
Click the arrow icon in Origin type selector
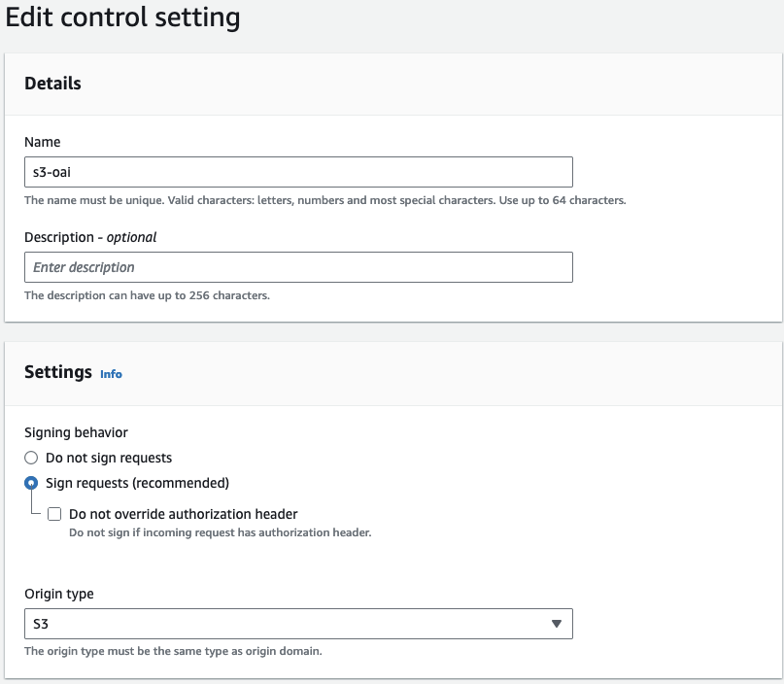click(557, 624)
